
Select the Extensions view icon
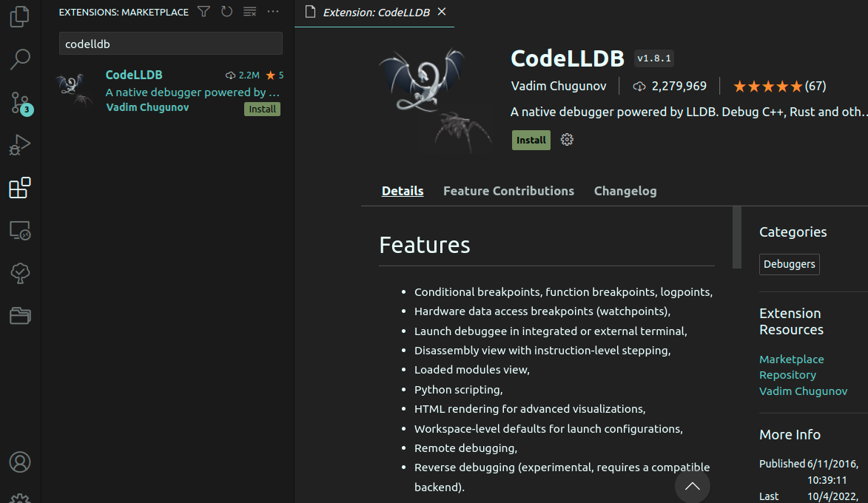pyautogui.click(x=20, y=188)
